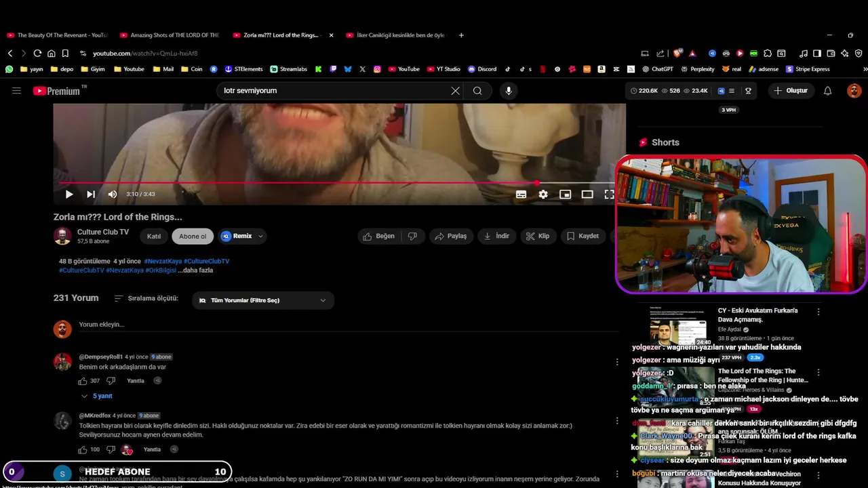
Task: Subscribe with Abone ol button
Action: pos(193,237)
